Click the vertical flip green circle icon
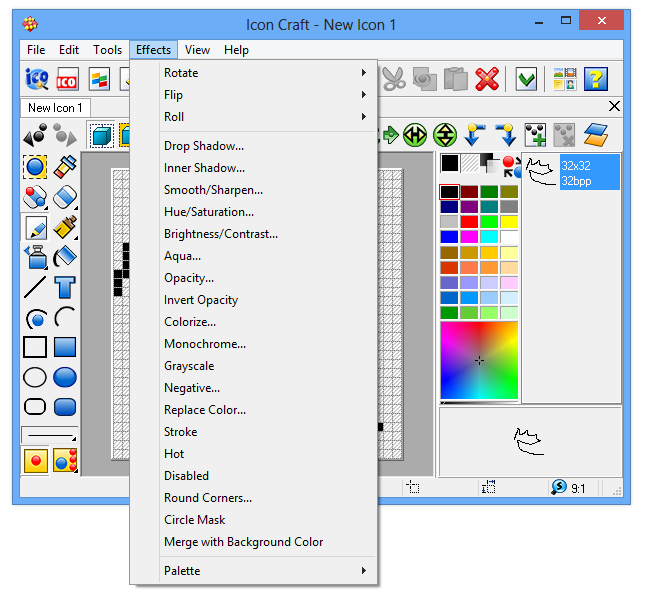Viewport: 651px width, 597px height. pos(445,135)
